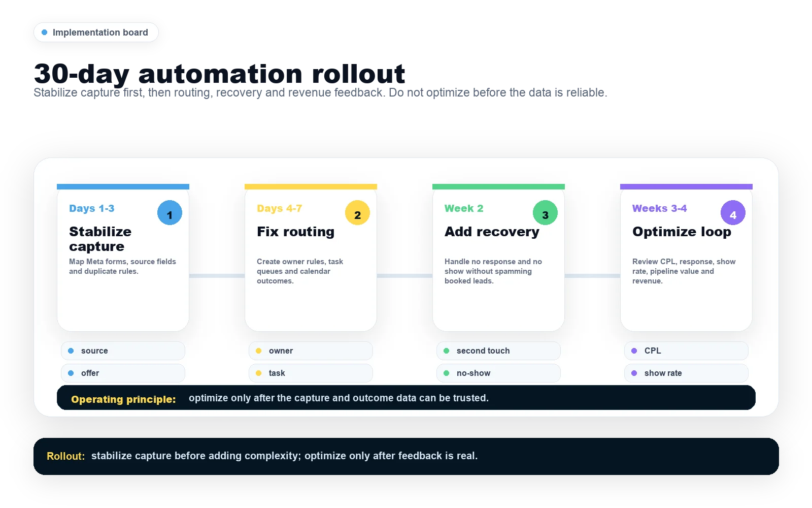
Task: Click the green dot beside 'no-show'
Action: pos(447,373)
